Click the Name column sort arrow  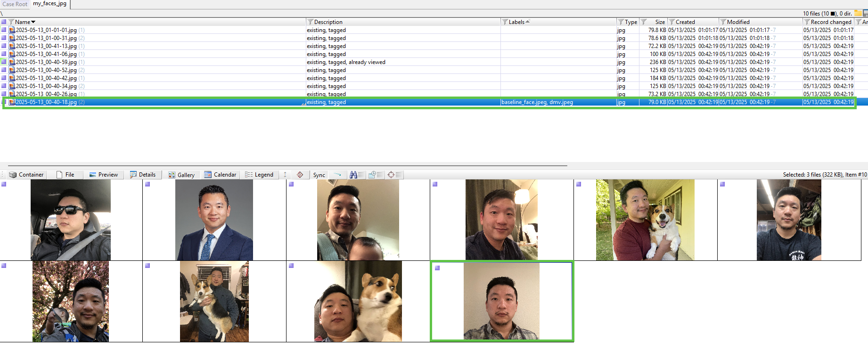[x=33, y=22]
